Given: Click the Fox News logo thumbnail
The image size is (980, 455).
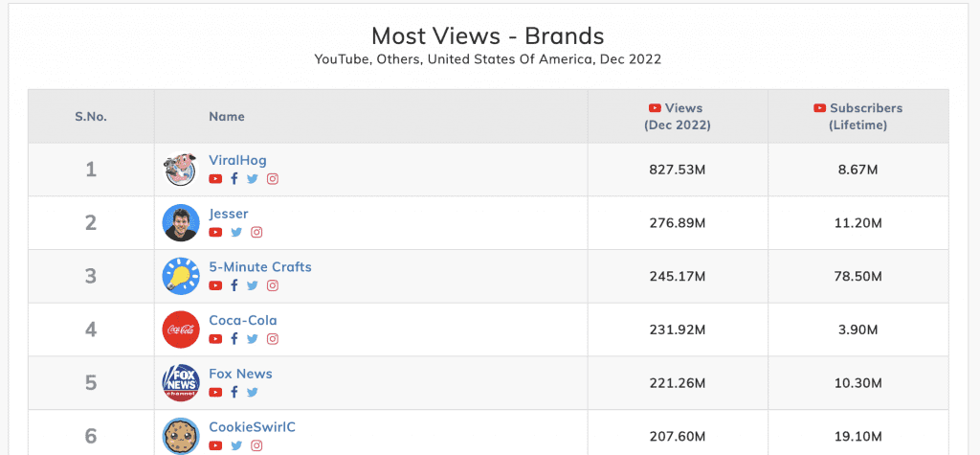Looking at the screenshot, I should point(181,382).
